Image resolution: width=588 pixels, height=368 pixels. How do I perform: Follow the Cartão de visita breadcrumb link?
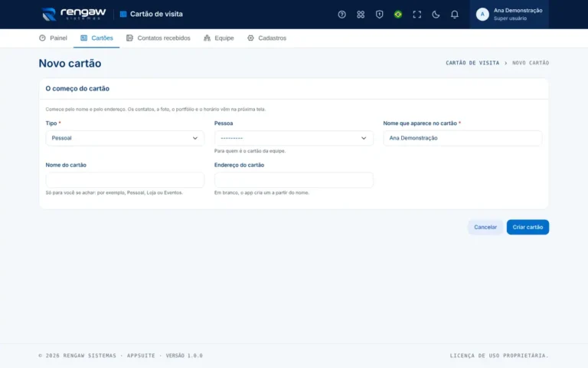click(x=472, y=63)
